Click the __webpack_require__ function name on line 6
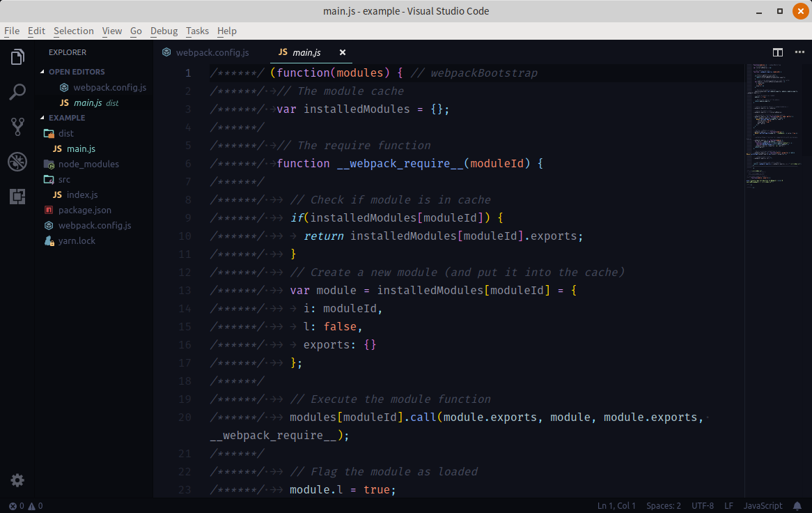Viewport: 812px width, 513px height. 400,164
